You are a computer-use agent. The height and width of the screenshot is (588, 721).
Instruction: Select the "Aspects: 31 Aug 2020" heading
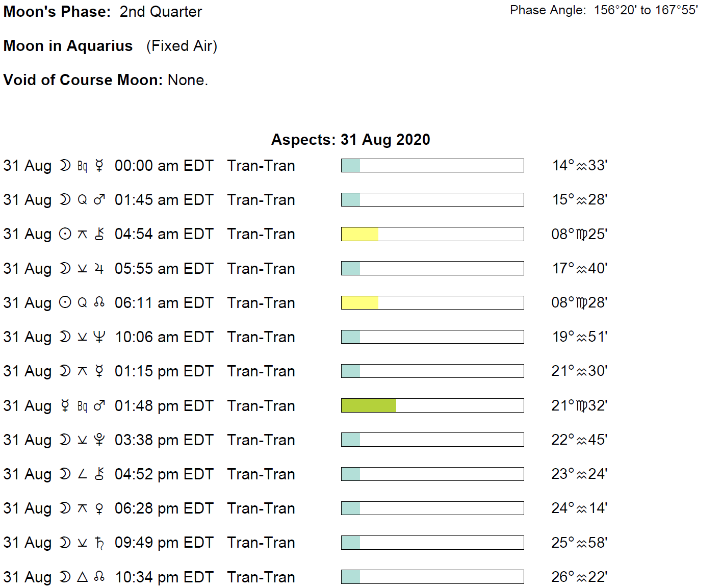350,140
